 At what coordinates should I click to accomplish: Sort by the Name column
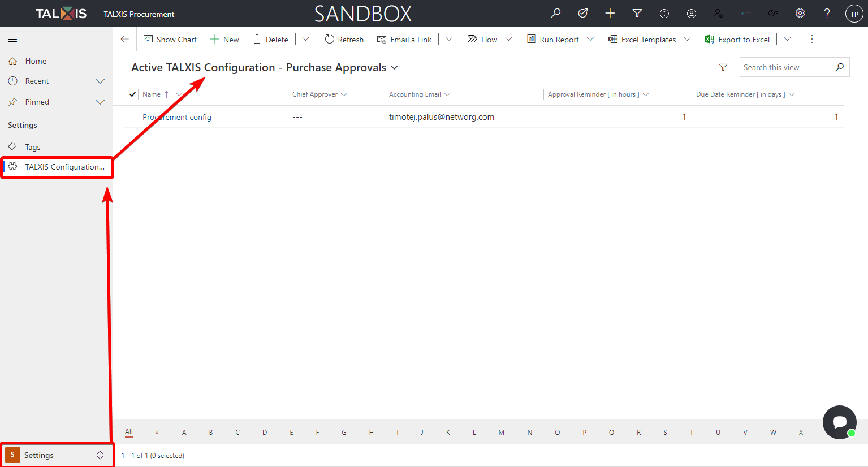tap(152, 94)
